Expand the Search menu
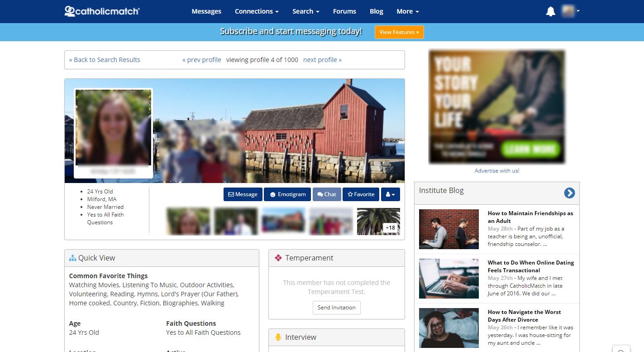This screenshot has height=352, width=644. tap(306, 11)
